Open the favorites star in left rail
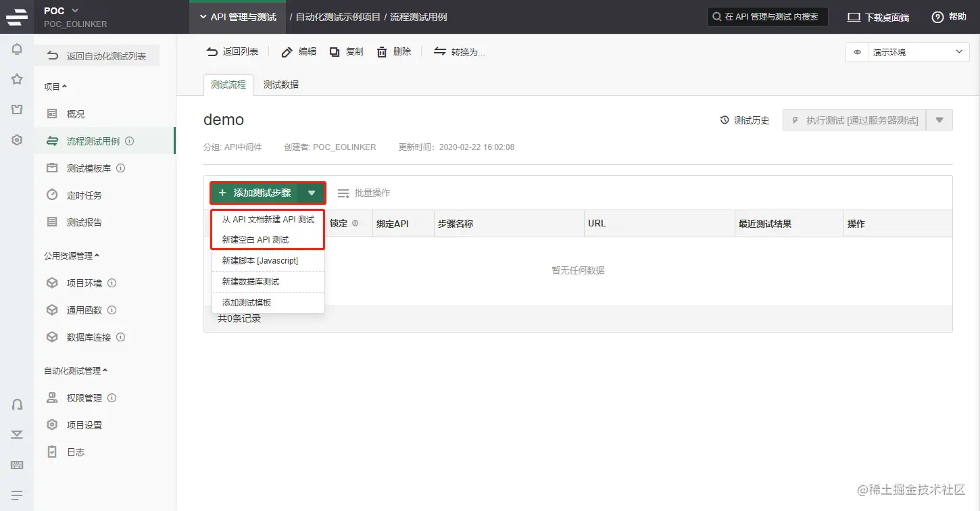Viewport: 980px width, 511px height. point(17,79)
